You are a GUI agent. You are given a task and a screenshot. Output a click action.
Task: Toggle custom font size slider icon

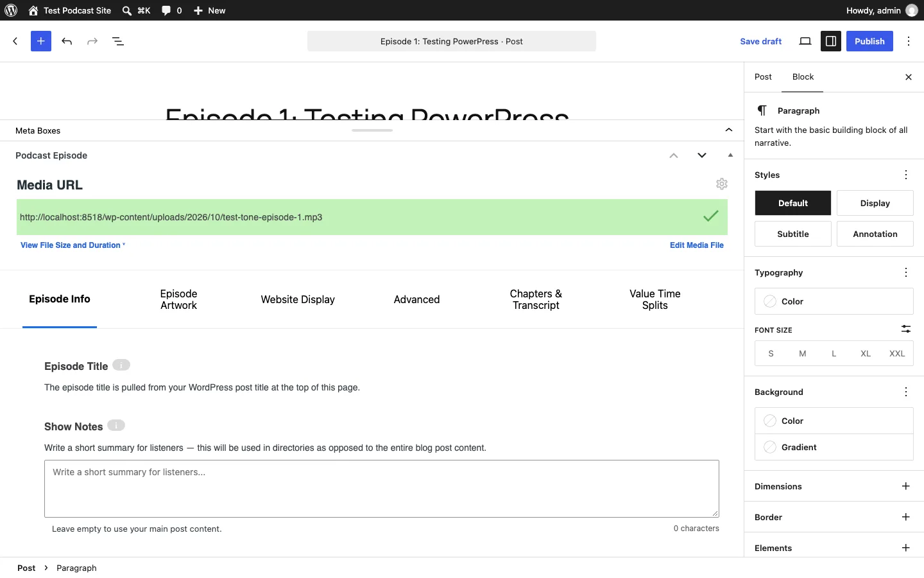(906, 329)
